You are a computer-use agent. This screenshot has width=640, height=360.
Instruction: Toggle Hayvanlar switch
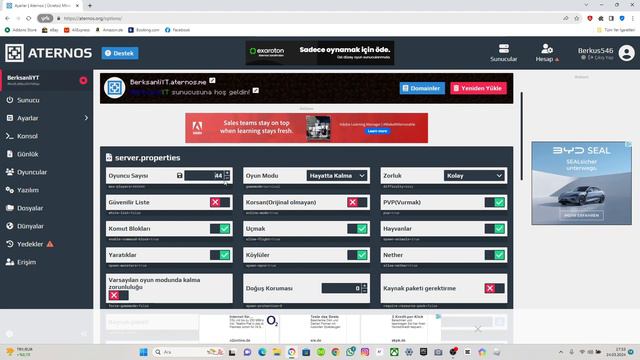tap(495, 229)
